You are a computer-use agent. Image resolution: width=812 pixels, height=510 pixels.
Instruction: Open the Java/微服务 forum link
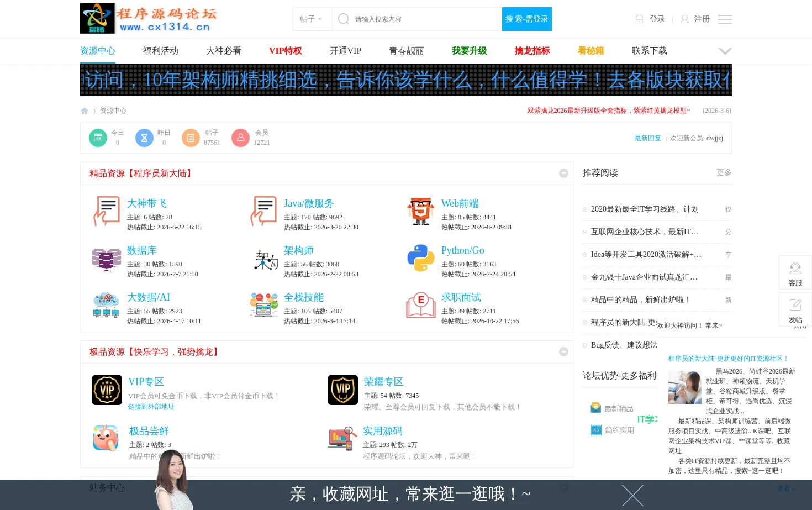[309, 203]
